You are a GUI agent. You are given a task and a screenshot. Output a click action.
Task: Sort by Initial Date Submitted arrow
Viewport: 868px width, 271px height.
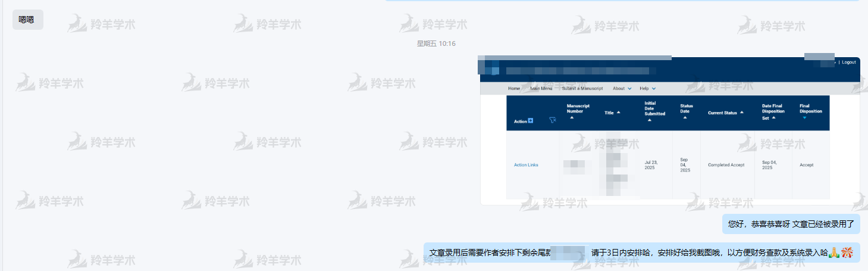(x=649, y=120)
